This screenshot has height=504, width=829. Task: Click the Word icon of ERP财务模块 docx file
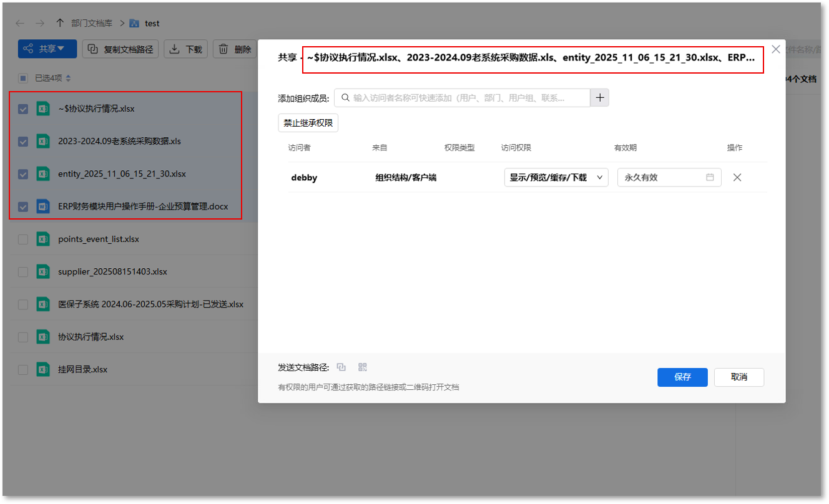[x=43, y=206]
